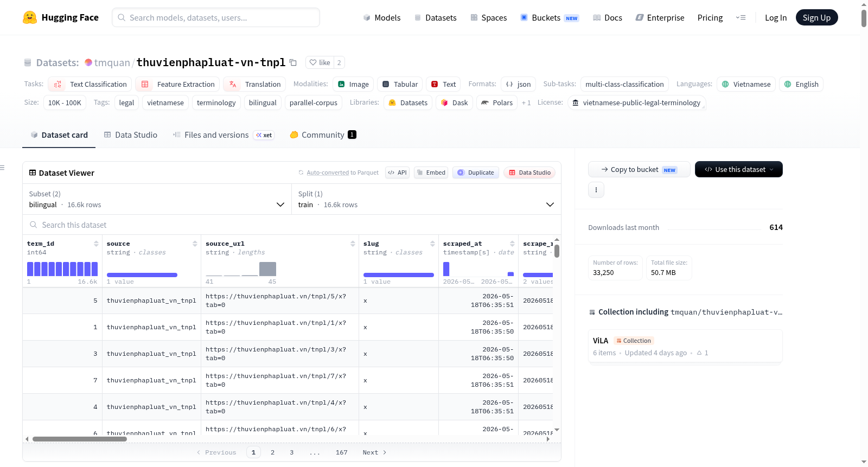Select the Feature Extraction task tag

tap(178, 84)
